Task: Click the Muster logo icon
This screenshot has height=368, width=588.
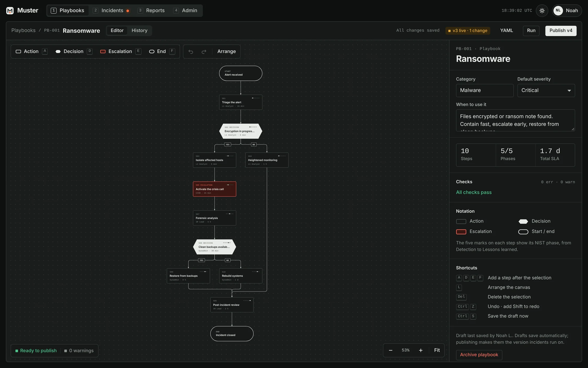Action: [10, 11]
